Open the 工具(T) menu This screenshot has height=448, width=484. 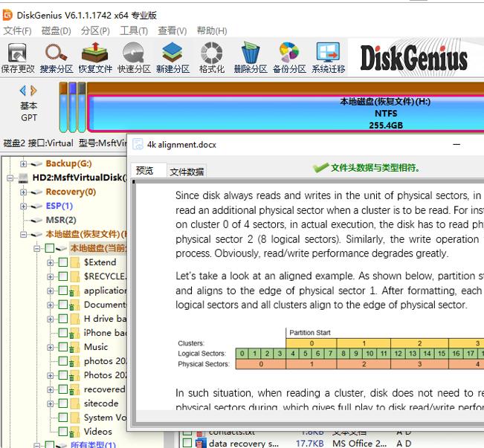click(x=134, y=31)
